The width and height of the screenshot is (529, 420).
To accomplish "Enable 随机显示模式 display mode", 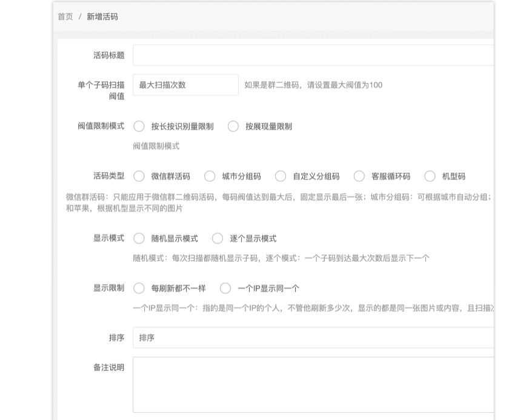I will [139, 239].
